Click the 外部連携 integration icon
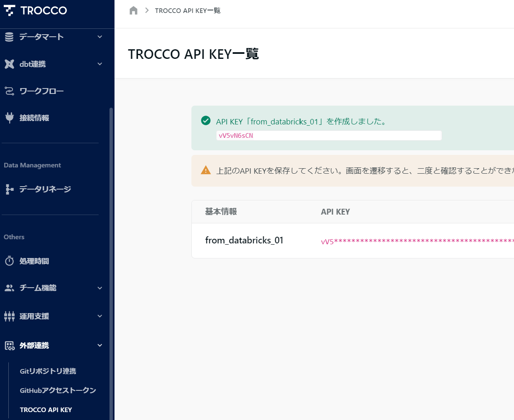This screenshot has height=420, width=514. point(9,345)
